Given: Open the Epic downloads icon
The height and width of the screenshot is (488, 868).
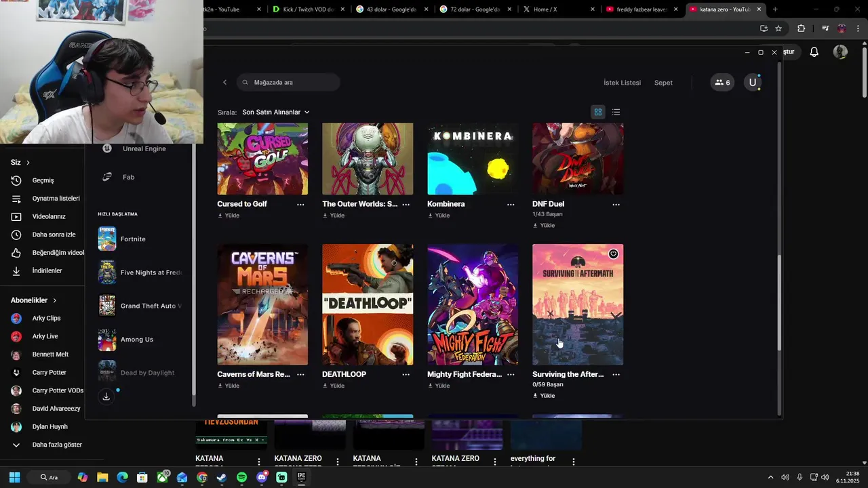Looking at the screenshot, I should tap(106, 396).
